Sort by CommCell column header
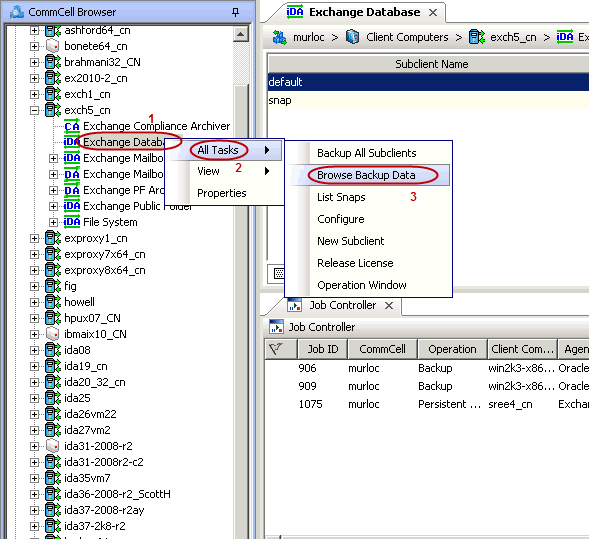The height and width of the screenshot is (539, 589). click(x=382, y=349)
